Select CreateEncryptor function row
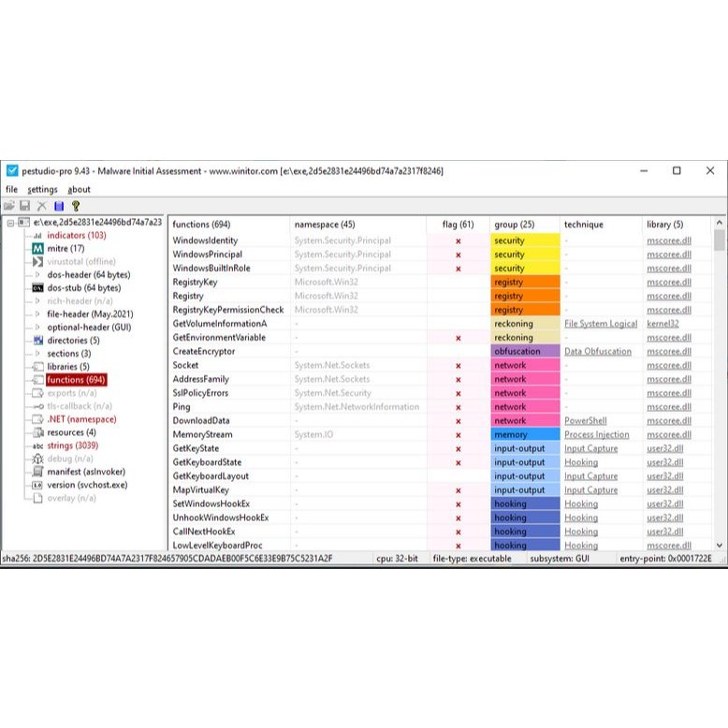 (x=440, y=352)
